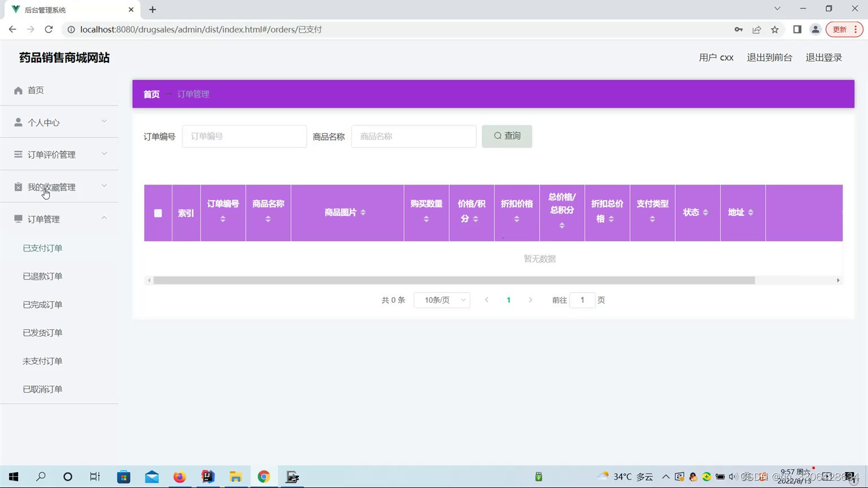Open the Windows Start menu
868x488 pixels.
coord(14,477)
